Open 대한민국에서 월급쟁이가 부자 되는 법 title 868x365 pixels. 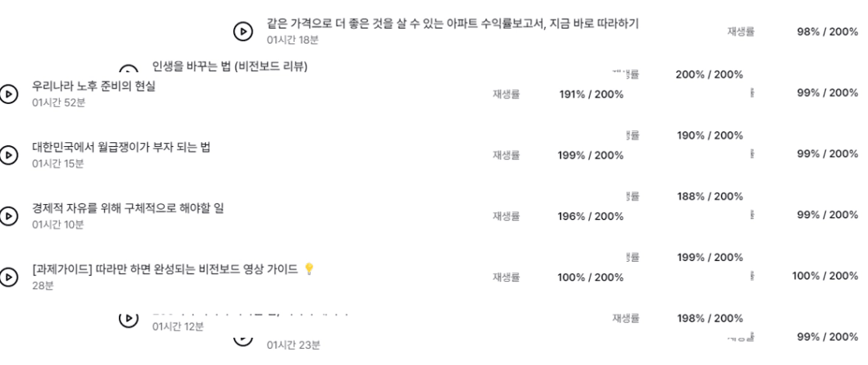121,147
